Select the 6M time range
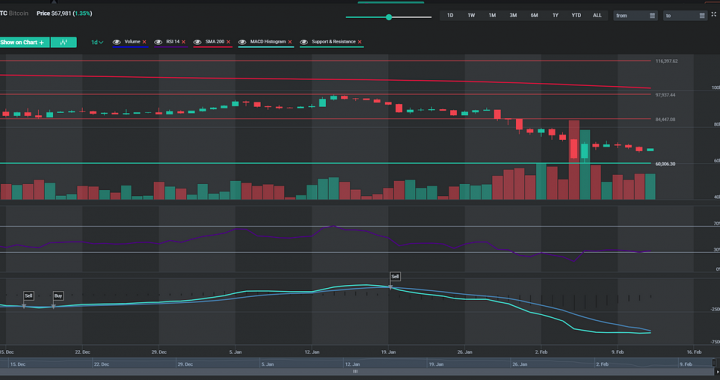 534,16
